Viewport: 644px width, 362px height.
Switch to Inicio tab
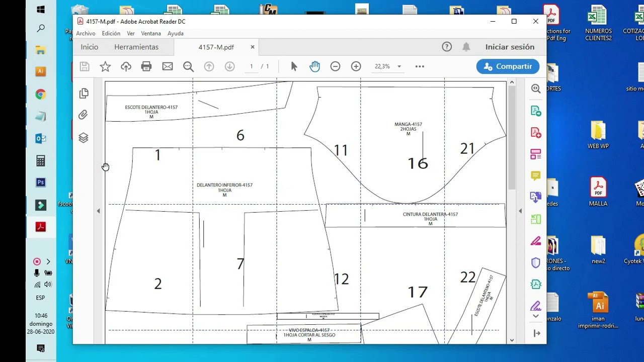coord(90,47)
